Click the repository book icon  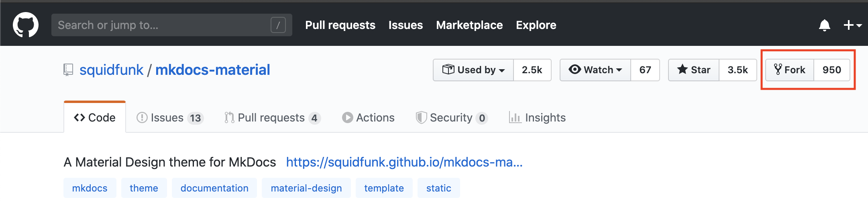[x=69, y=70]
